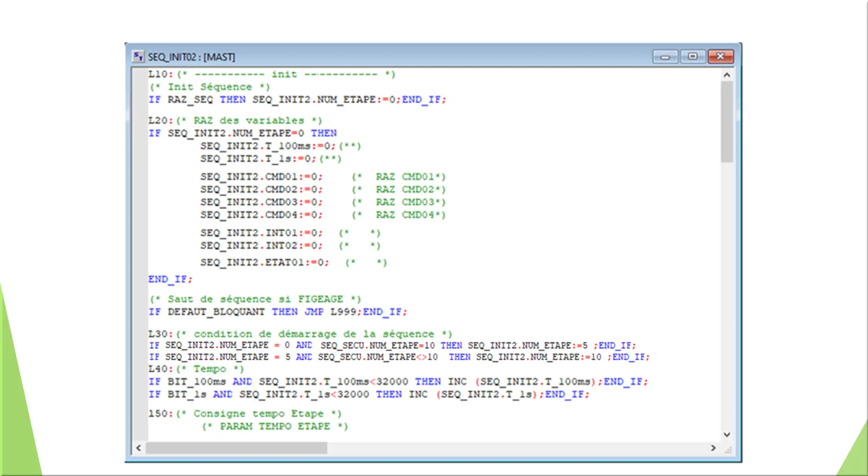The image size is (868, 476).
Task: Click the '(* PARAM TEMPO ETAPE *)' comment
Action: tap(275, 427)
